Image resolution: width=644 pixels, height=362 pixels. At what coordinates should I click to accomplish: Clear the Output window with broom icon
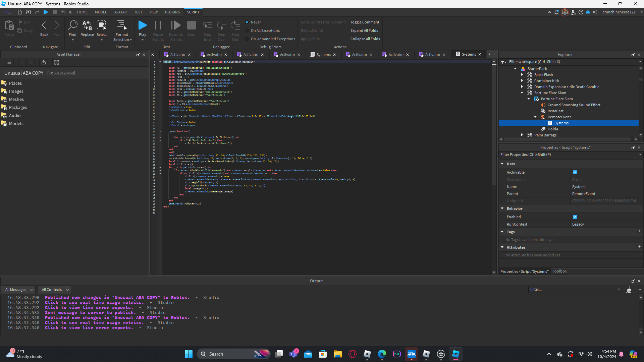(629, 290)
